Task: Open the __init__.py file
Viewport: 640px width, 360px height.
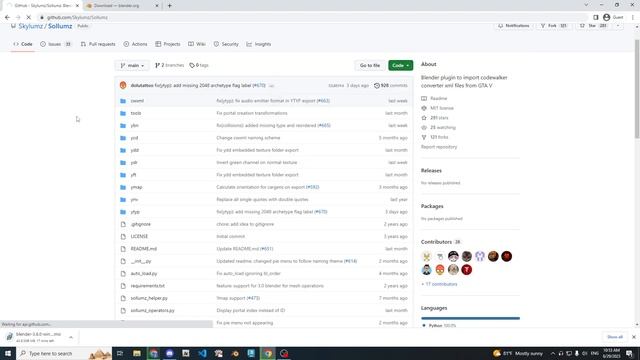Action: (x=141, y=261)
